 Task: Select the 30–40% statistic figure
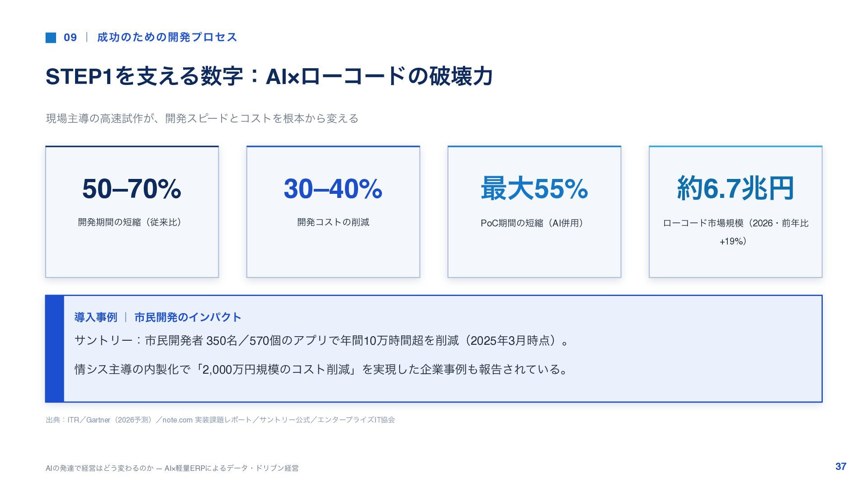[x=333, y=188]
